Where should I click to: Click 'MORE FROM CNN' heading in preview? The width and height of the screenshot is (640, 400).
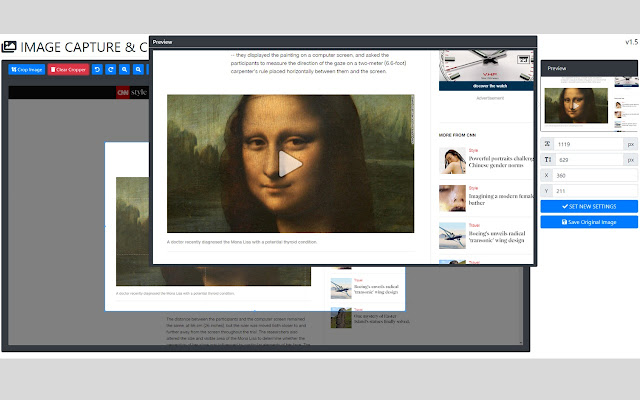457,135
